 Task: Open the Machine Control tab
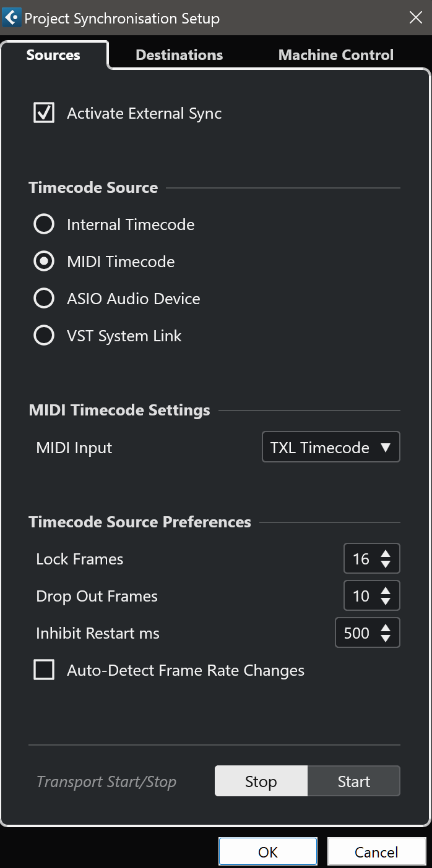pos(336,55)
